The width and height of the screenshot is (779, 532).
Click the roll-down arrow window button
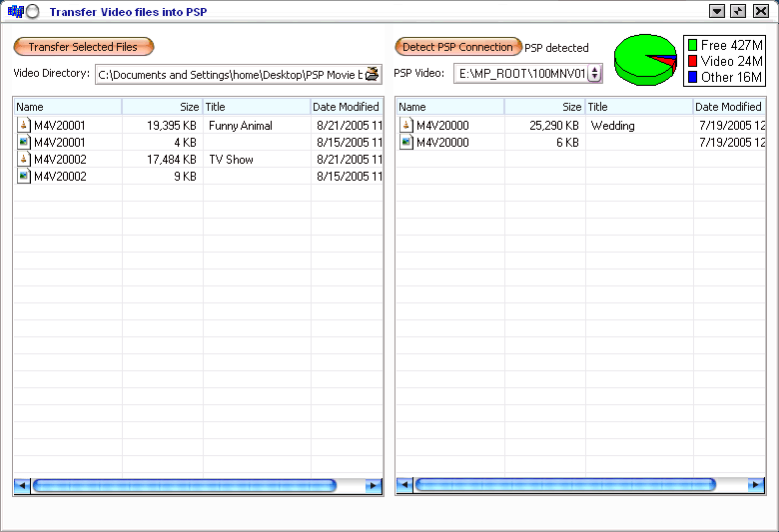(717, 11)
